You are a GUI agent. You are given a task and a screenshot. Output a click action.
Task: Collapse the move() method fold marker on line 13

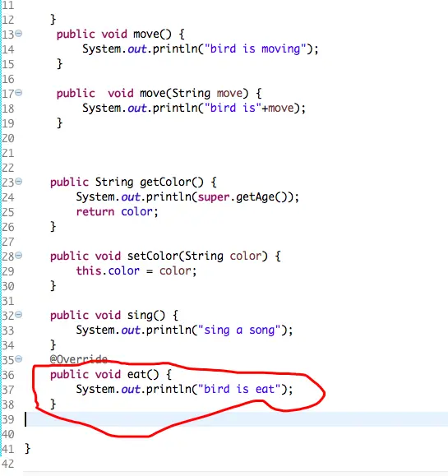19,34
